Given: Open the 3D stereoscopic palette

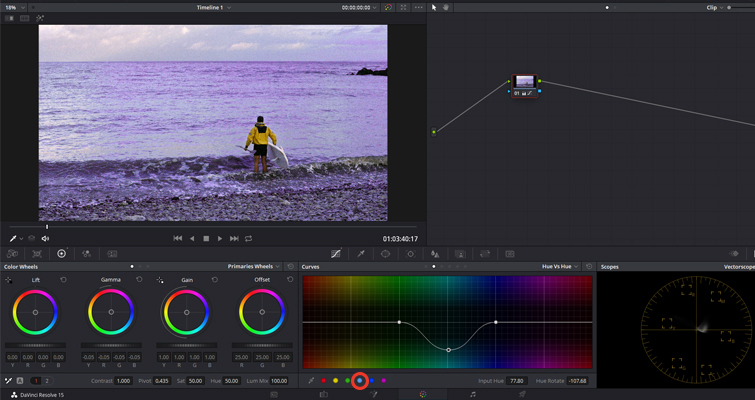Looking at the screenshot, I should (x=510, y=254).
